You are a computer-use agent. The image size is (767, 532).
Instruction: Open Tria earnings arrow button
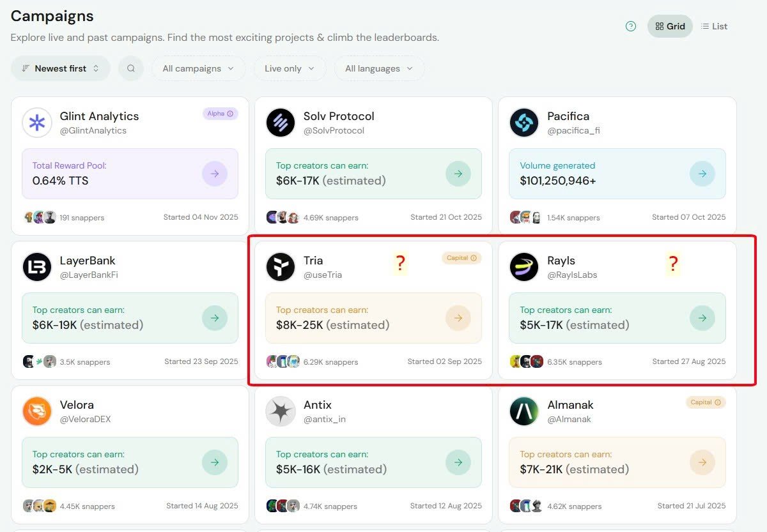458,318
